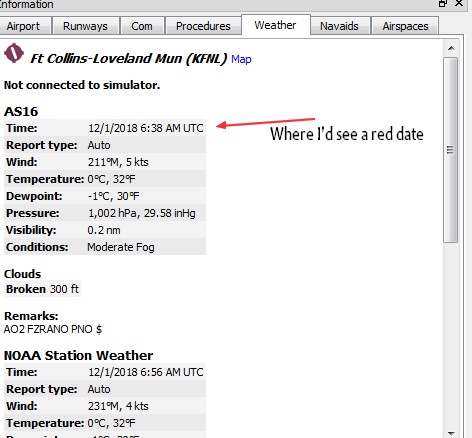The width and height of the screenshot is (472, 438).
Task: Click the Map link next to KFNL
Action: click(241, 59)
